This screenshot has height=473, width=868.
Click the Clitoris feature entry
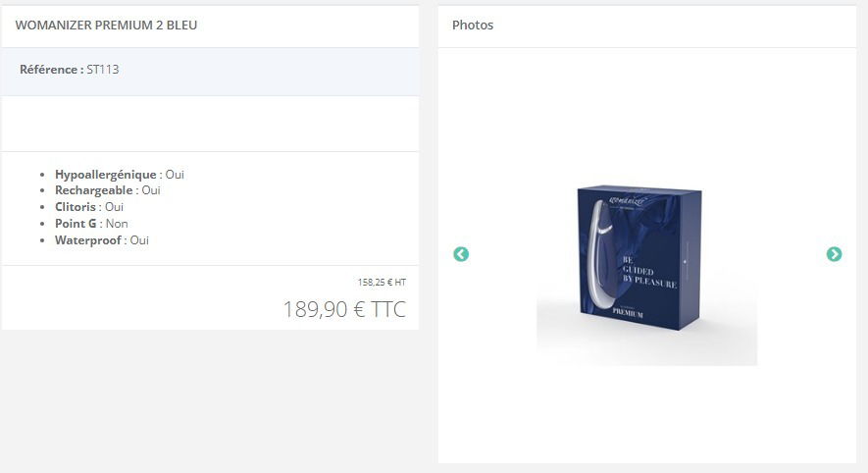[x=88, y=207]
